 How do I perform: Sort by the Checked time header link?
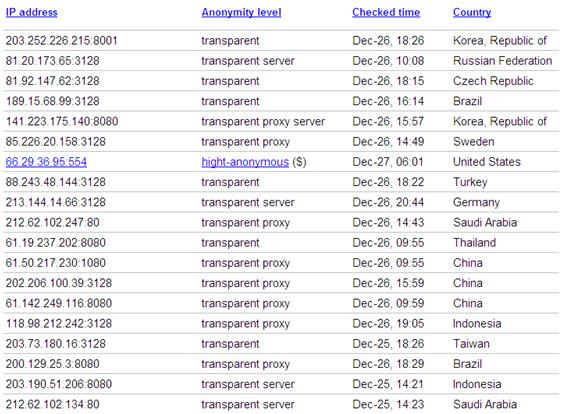[x=386, y=12]
